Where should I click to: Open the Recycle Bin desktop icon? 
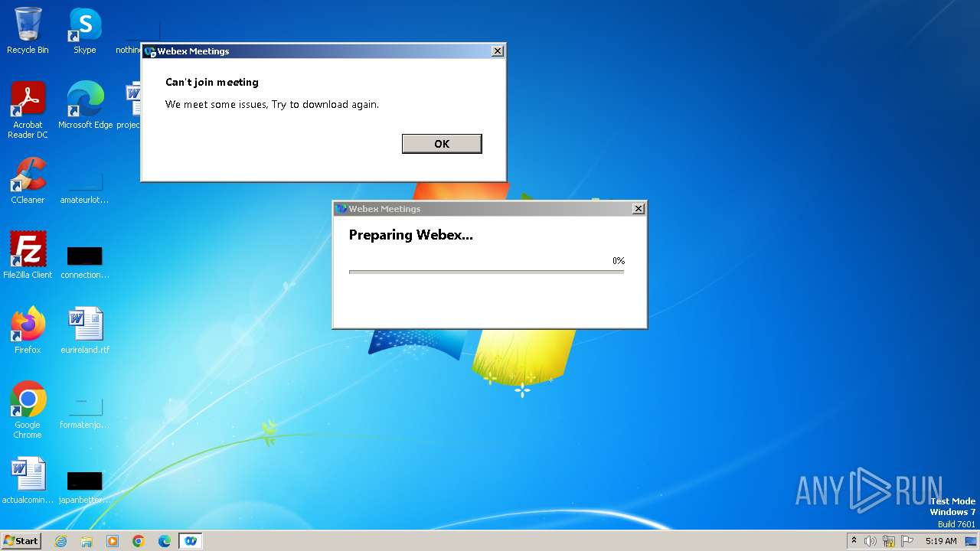[x=28, y=31]
